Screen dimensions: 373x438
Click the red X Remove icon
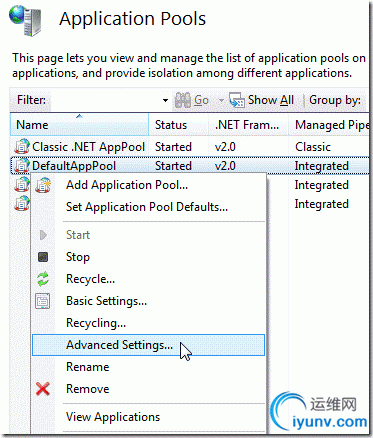pos(43,389)
